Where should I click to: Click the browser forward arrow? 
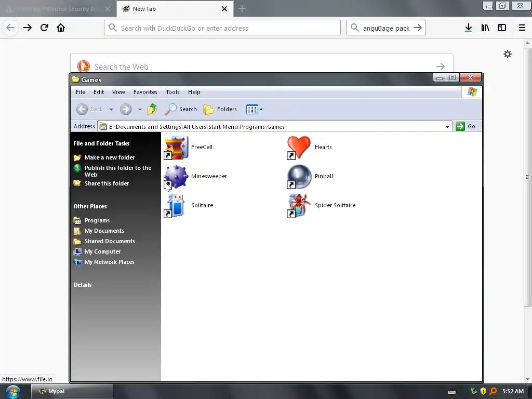point(28,28)
